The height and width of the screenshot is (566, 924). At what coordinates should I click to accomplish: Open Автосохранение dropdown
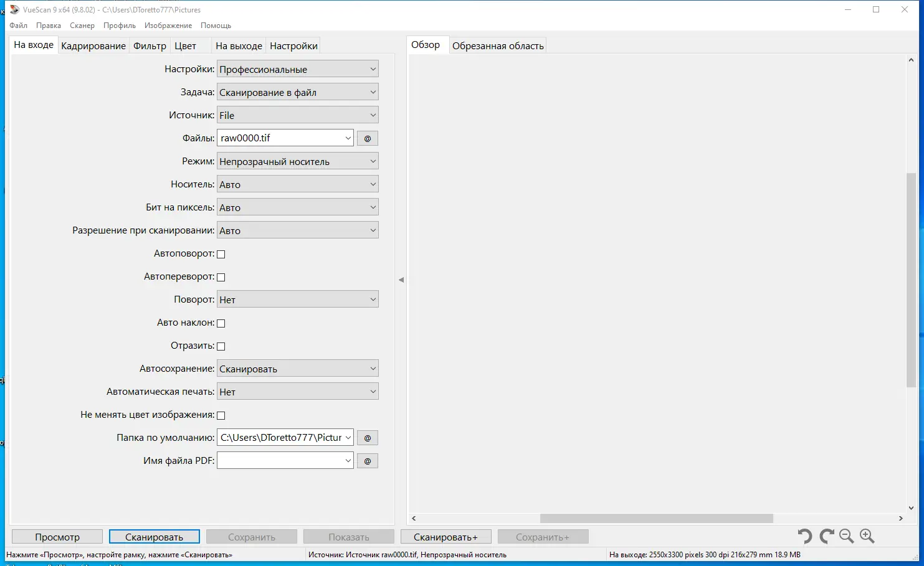pyautogui.click(x=298, y=369)
